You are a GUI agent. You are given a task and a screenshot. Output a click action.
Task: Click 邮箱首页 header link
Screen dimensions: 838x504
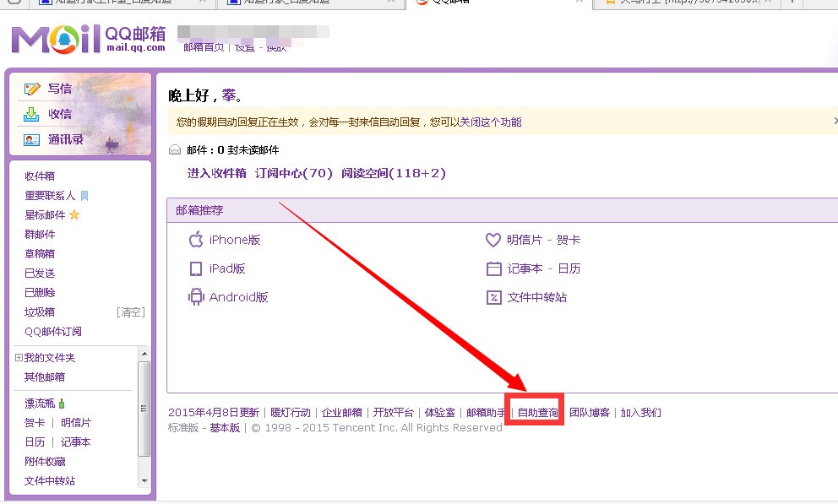pyautogui.click(x=204, y=47)
